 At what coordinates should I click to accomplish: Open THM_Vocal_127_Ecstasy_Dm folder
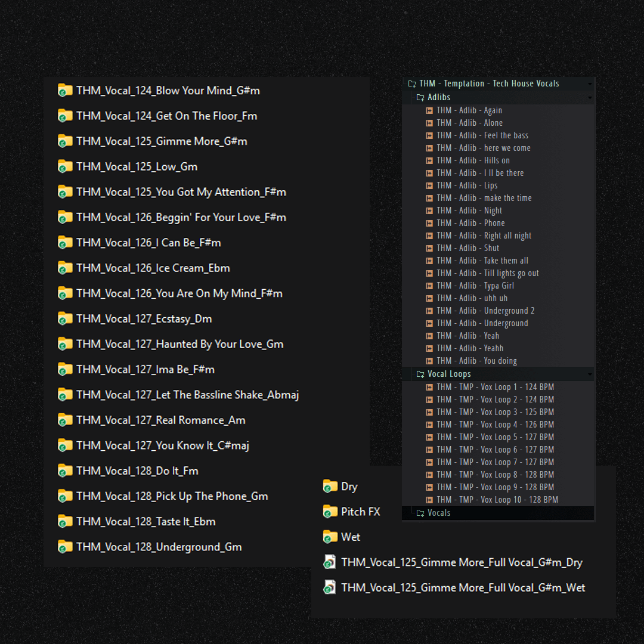[144, 319]
